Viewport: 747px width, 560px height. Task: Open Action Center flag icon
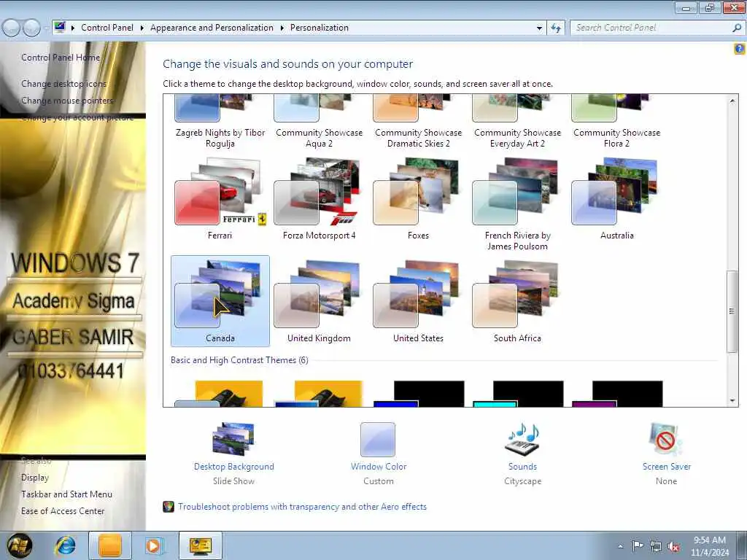[638, 545]
